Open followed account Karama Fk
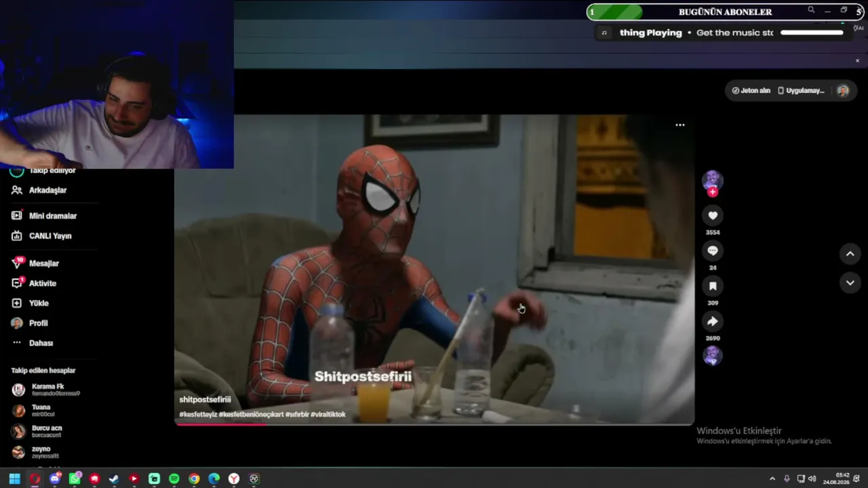This screenshot has height=488, width=868. pos(46,390)
